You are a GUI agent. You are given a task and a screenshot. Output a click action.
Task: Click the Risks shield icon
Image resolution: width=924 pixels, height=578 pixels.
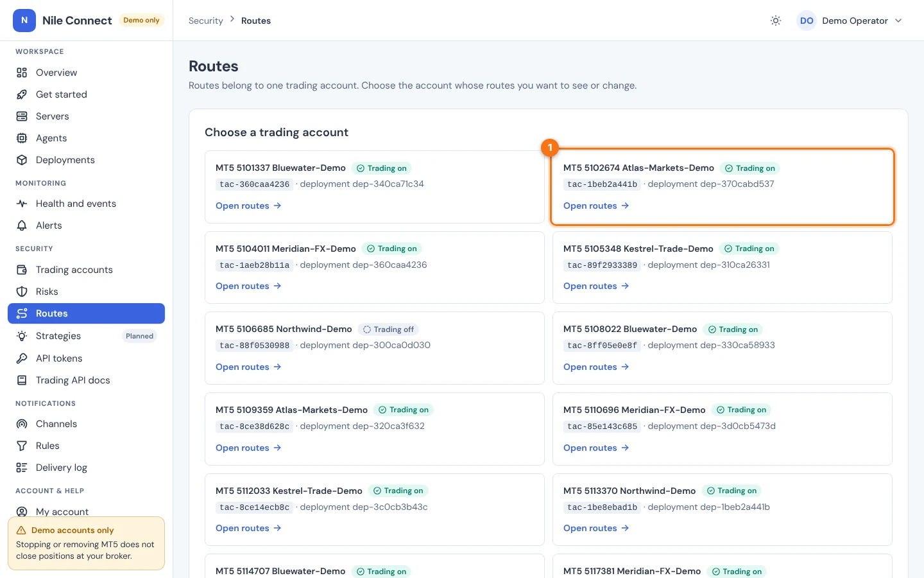click(x=22, y=292)
